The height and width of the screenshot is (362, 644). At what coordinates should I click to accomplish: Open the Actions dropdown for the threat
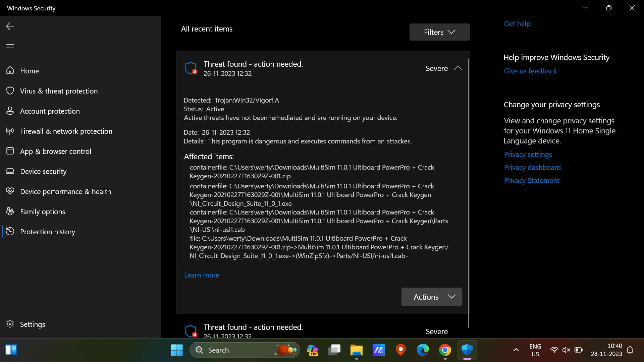tap(431, 297)
